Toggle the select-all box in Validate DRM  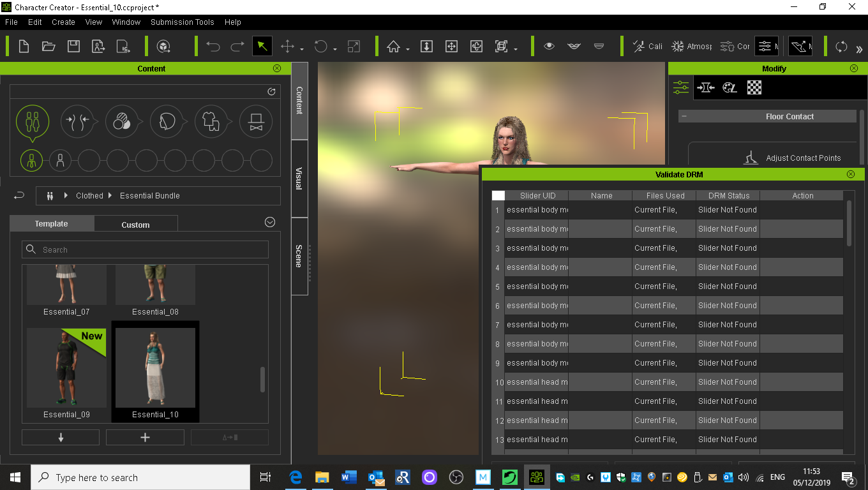pyautogui.click(x=498, y=196)
